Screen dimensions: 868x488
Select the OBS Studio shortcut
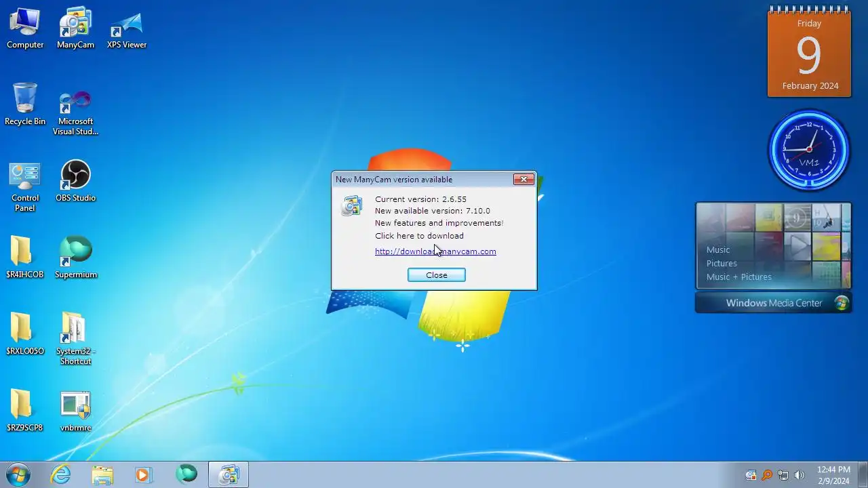coord(75,182)
